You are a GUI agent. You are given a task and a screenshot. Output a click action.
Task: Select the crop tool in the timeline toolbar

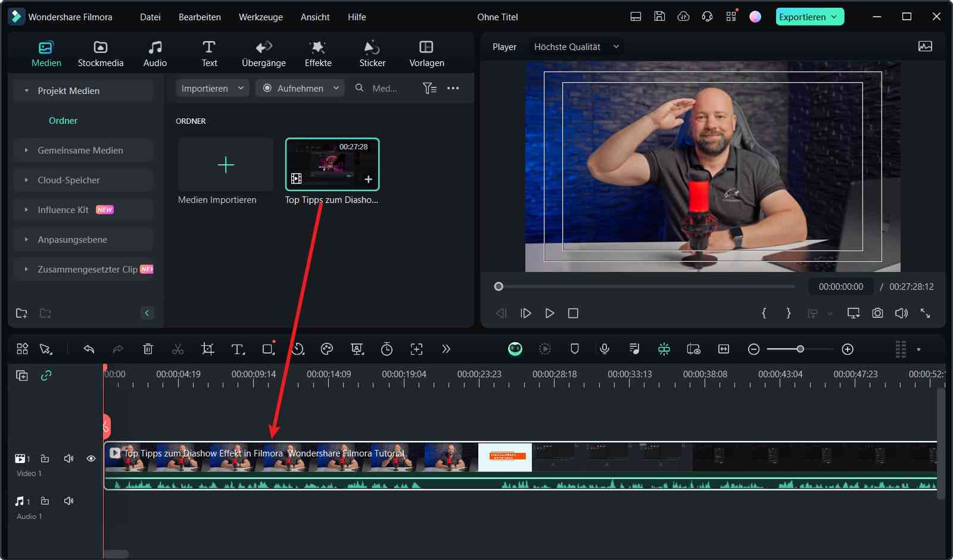[x=207, y=349]
